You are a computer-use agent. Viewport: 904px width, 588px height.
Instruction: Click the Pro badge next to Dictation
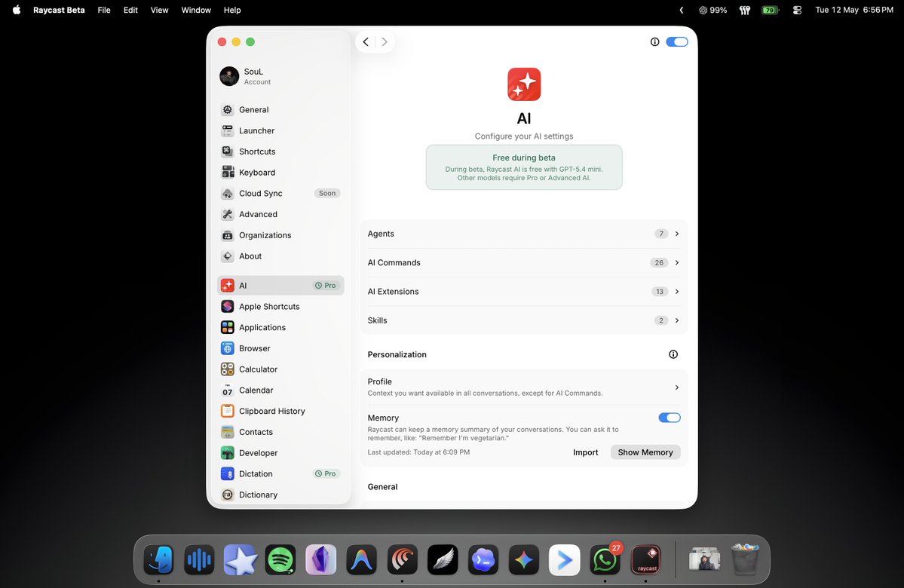pyautogui.click(x=326, y=473)
